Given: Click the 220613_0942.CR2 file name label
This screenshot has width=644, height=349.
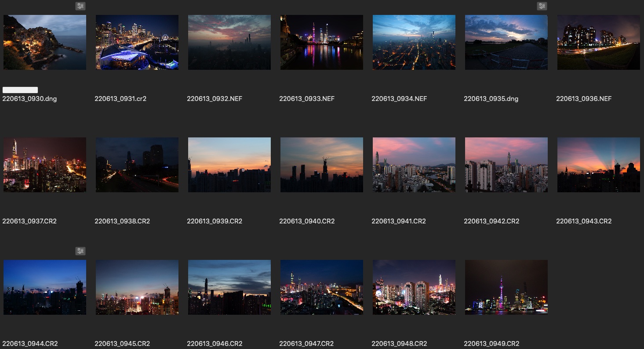Looking at the screenshot, I should [x=491, y=221].
